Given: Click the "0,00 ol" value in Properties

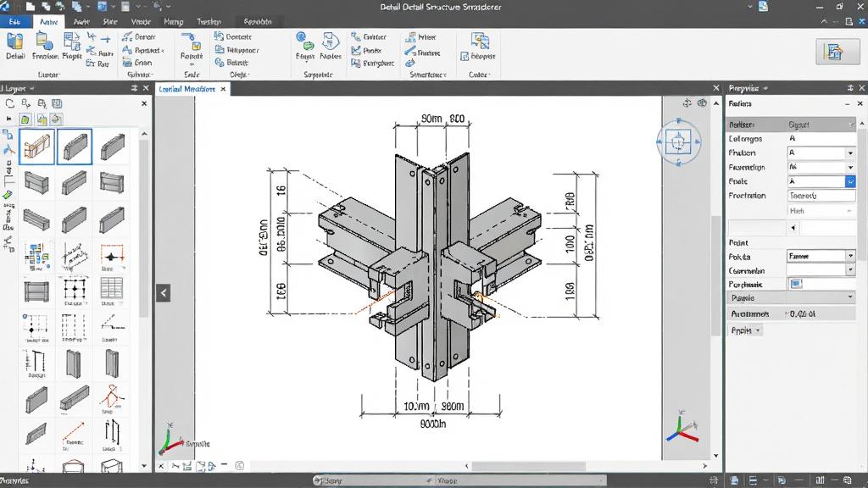Looking at the screenshot, I should (803, 313).
